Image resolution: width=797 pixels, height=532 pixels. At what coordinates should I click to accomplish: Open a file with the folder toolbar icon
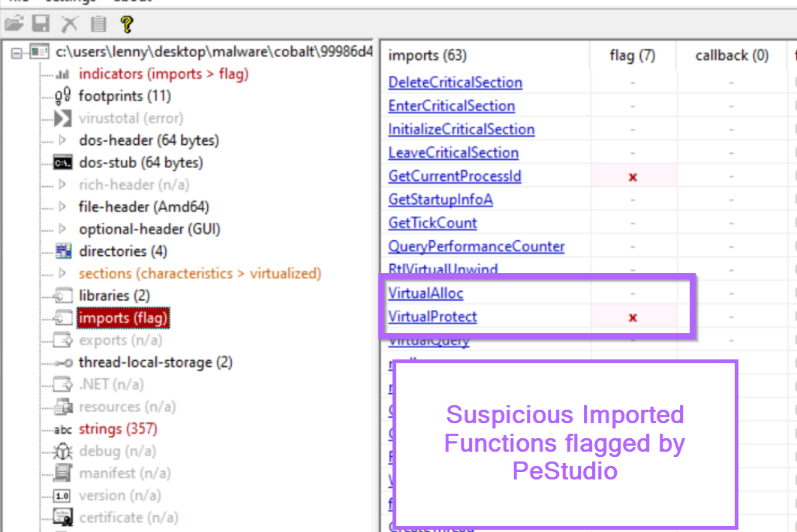[15, 23]
